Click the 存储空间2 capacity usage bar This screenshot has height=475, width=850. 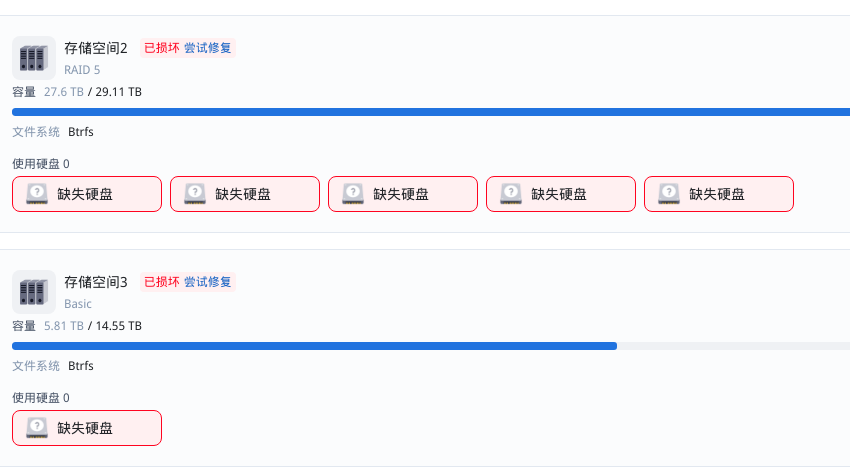(431, 112)
